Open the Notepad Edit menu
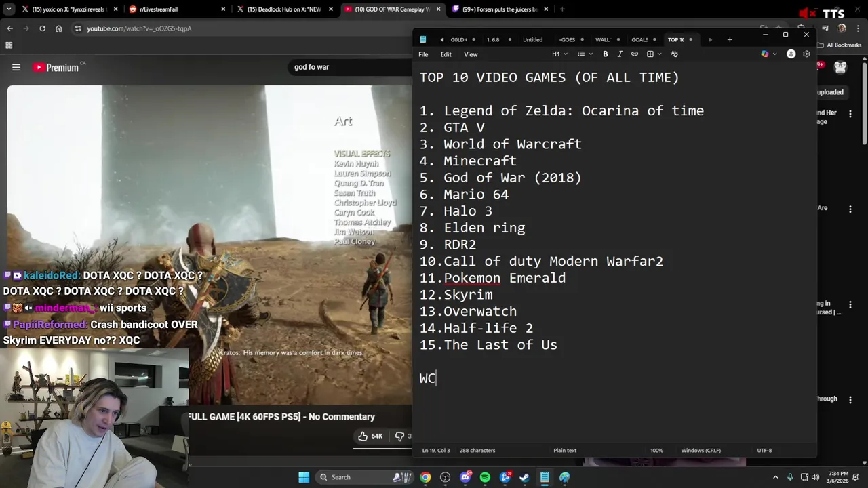Image resolution: width=868 pixels, height=488 pixels. [446, 54]
